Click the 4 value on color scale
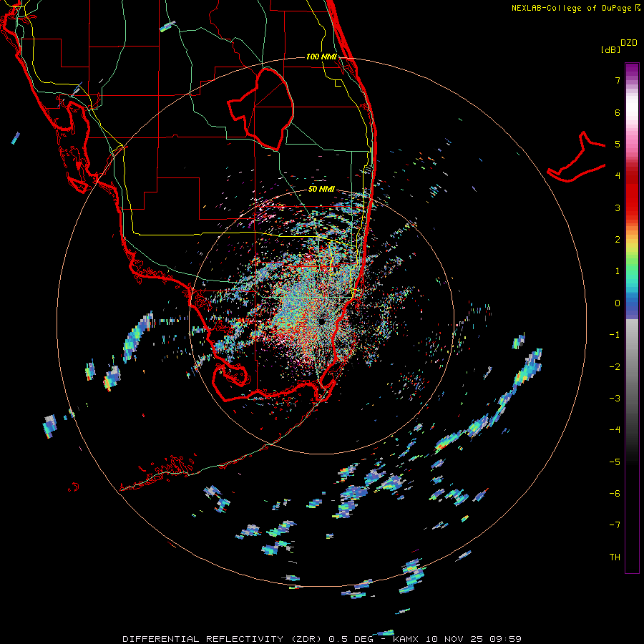This screenshot has width=644, height=644. [x=618, y=176]
